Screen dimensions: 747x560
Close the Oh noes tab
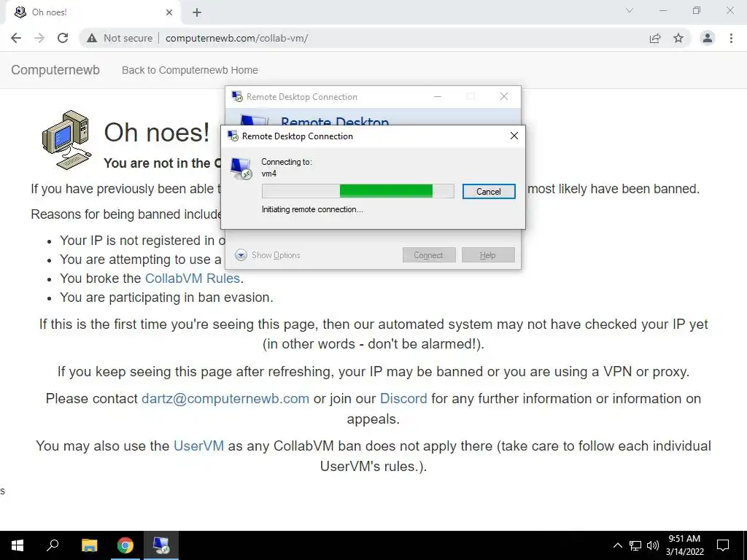coord(169,12)
